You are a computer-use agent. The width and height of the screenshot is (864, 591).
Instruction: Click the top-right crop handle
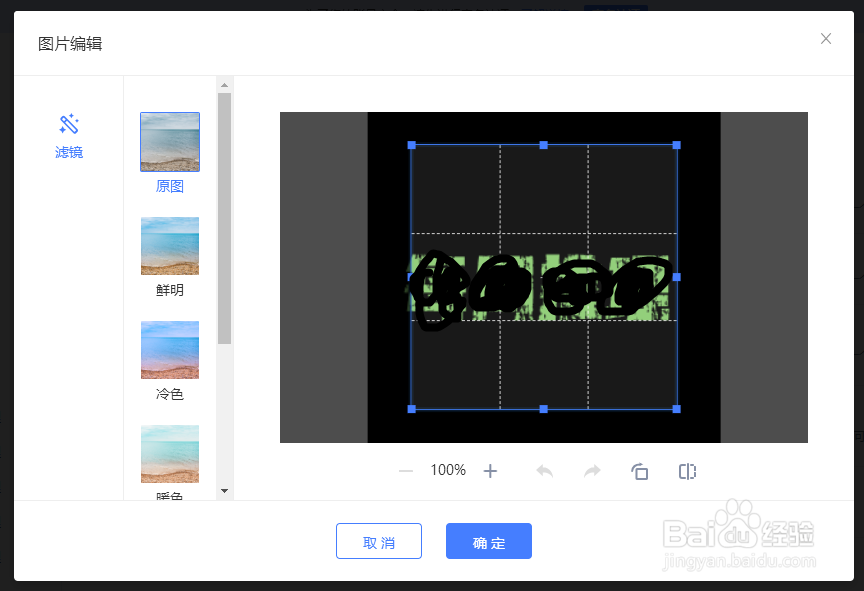(x=677, y=145)
